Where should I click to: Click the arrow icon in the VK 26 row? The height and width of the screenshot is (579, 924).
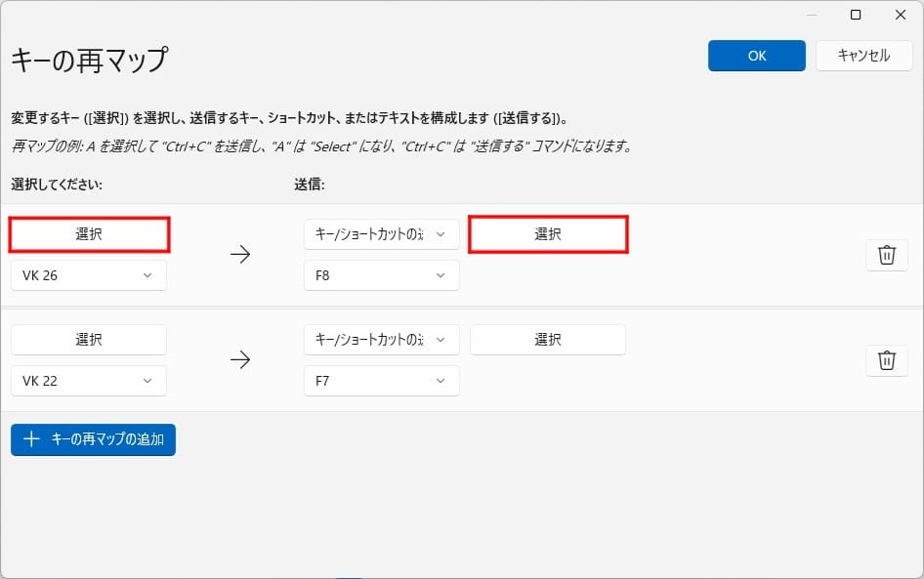point(240,255)
